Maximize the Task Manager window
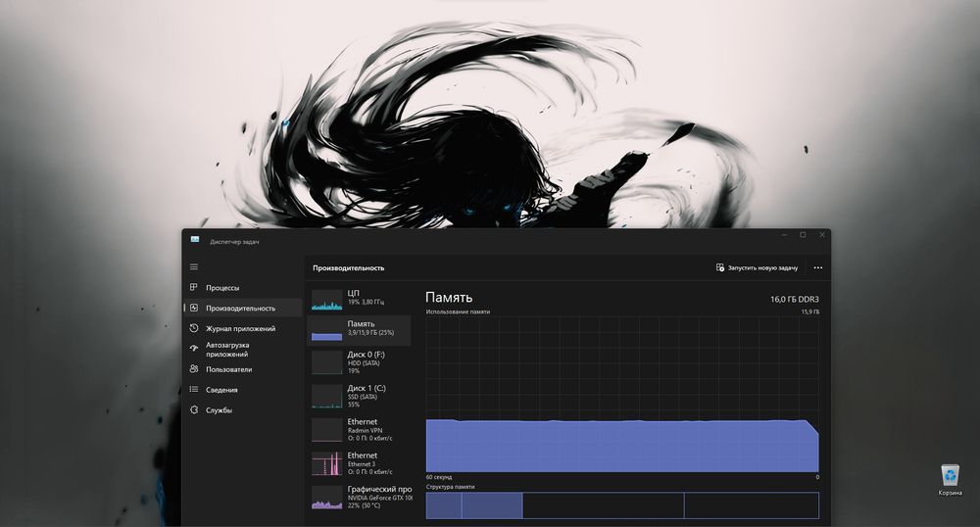Screen dimensions: 980x527 tap(804, 235)
